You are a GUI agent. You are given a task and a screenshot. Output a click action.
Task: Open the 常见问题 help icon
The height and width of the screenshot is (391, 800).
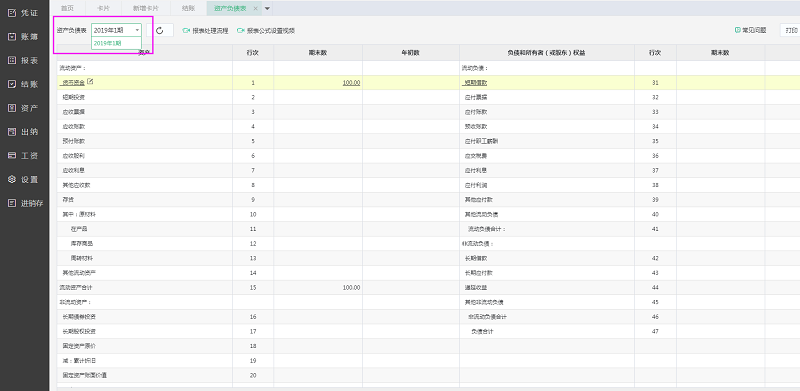(x=737, y=30)
